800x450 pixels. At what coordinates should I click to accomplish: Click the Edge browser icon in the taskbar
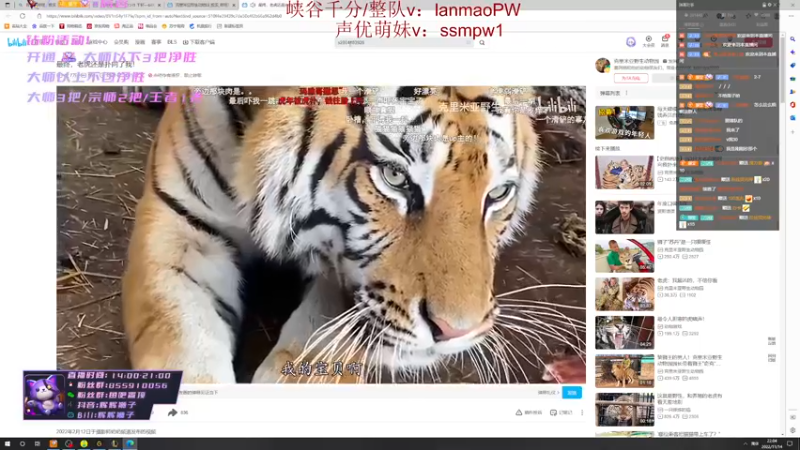pyautogui.click(x=130, y=444)
